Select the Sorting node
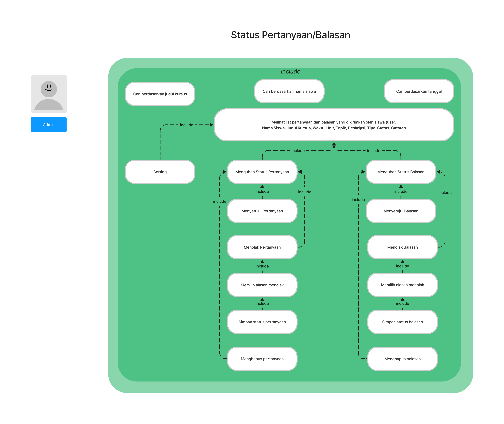504x424 pixels. [x=160, y=172]
